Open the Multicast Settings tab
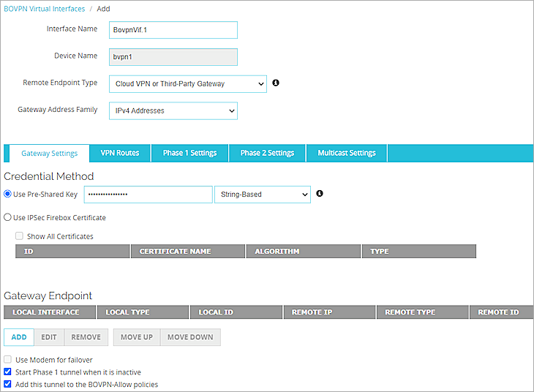 pyautogui.click(x=346, y=153)
